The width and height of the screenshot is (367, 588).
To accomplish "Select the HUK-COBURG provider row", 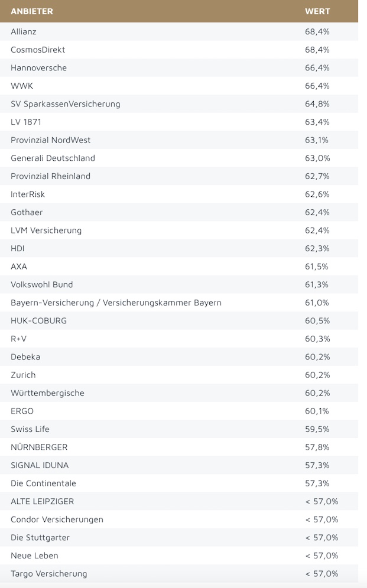I will 38,321.
